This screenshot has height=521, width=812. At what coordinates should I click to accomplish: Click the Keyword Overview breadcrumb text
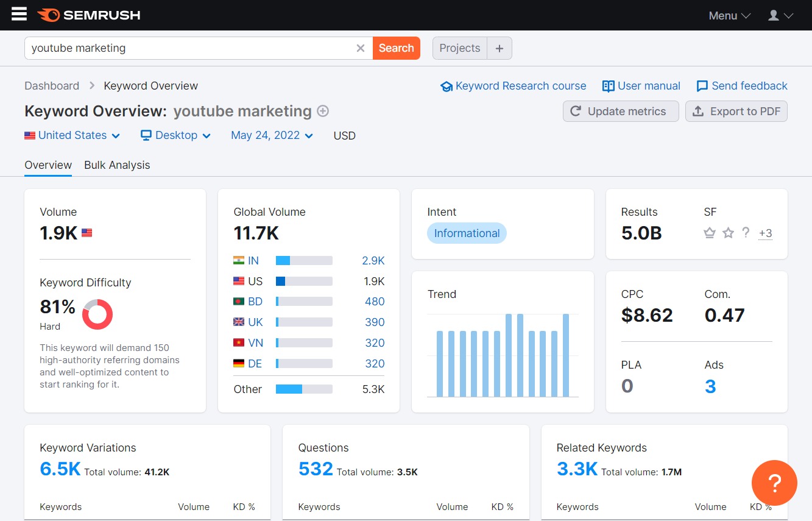point(151,86)
